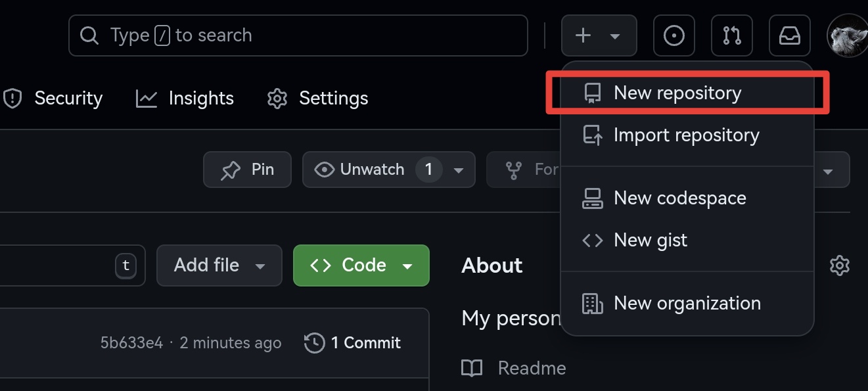The image size is (868, 391).
Task: Open the Issues icon in header
Action: (674, 35)
